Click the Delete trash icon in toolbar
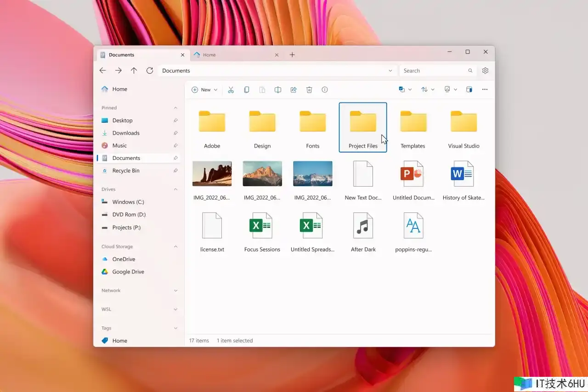Viewport: 588px width, 392px height. pyautogui.click(x=309, y=90)
